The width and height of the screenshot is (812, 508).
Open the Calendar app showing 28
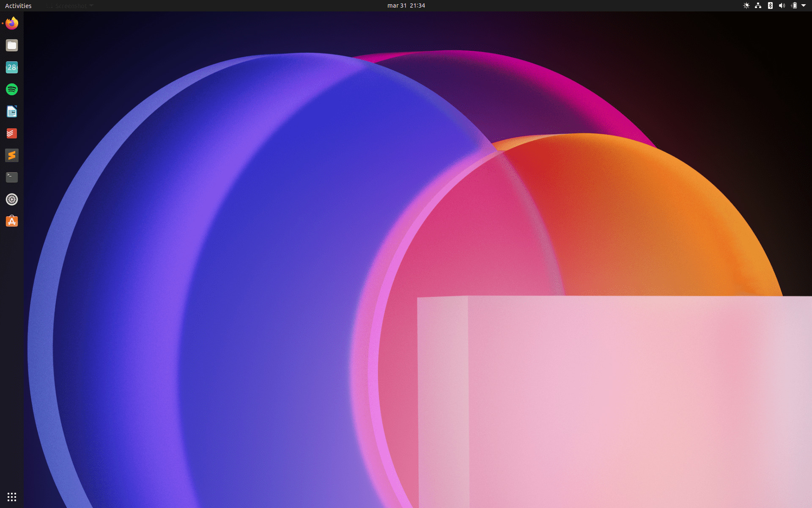point(12,67)
